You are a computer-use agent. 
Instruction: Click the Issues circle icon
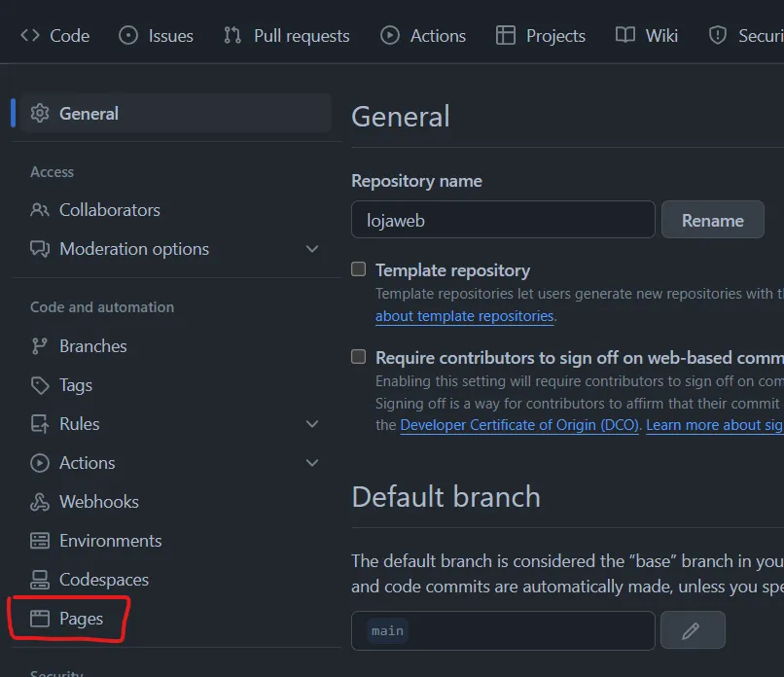[128, 35]
